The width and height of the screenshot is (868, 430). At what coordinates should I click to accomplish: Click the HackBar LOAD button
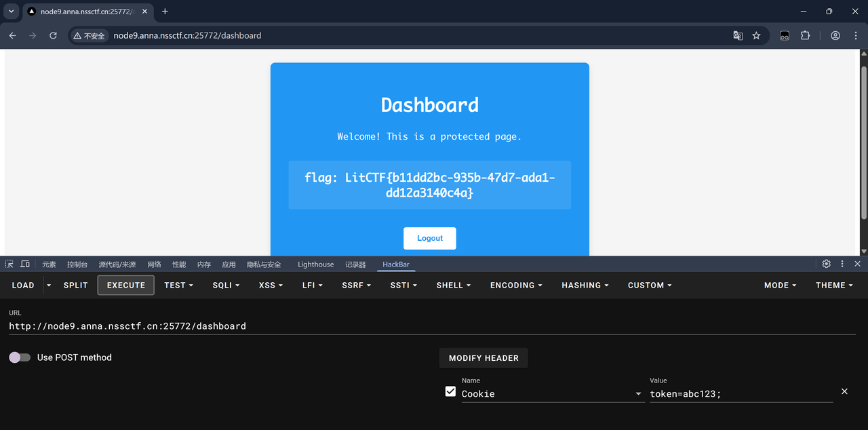pyautogui.click(x=23, y=286)
